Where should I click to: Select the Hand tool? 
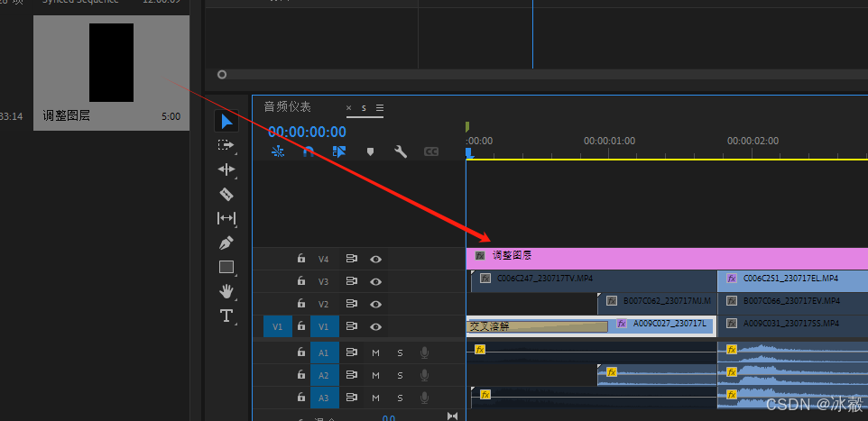click(x=226, y=291)
